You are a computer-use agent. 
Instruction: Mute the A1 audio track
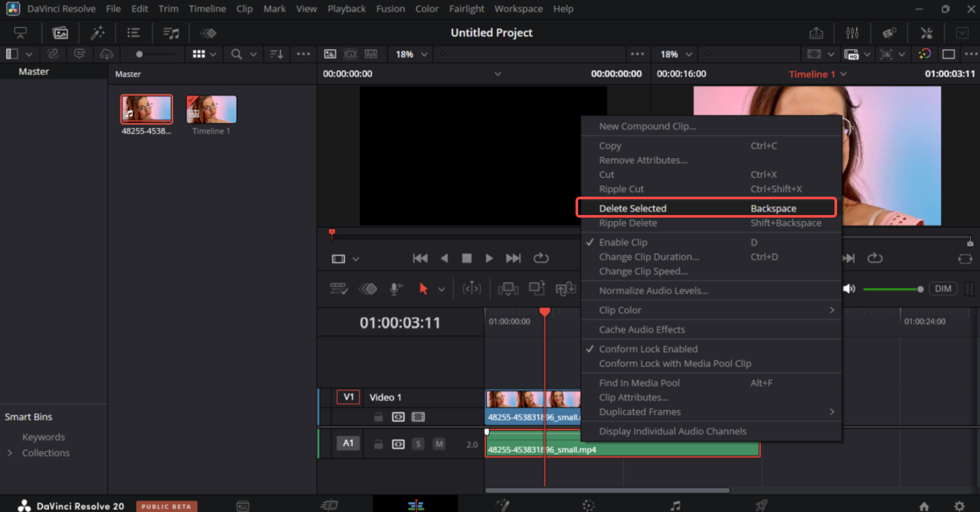439,444
